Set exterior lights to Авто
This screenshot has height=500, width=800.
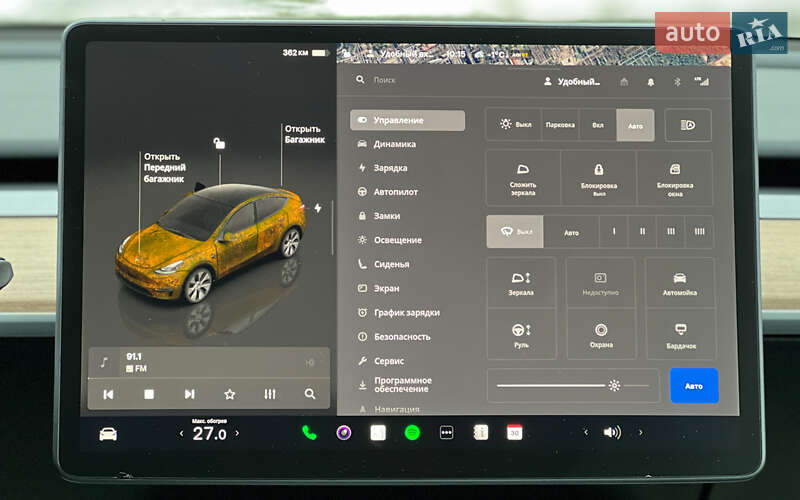[635, 125]
